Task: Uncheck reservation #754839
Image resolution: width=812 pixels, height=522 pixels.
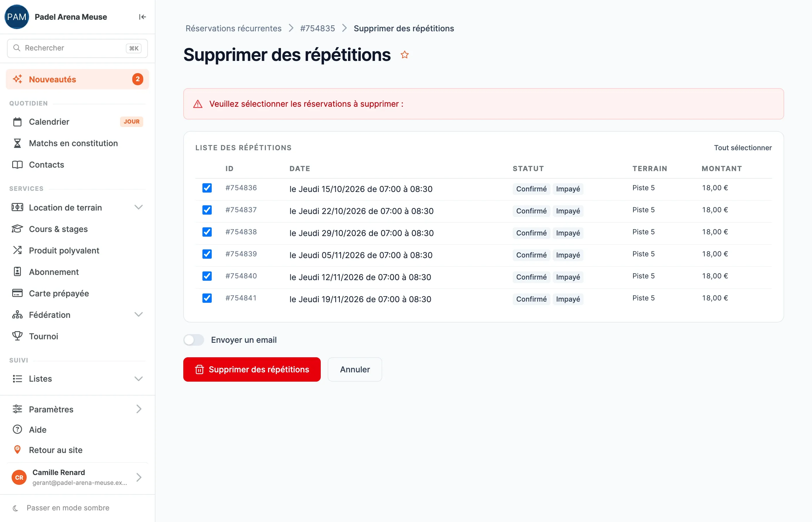Action: [x=207, y=254]
